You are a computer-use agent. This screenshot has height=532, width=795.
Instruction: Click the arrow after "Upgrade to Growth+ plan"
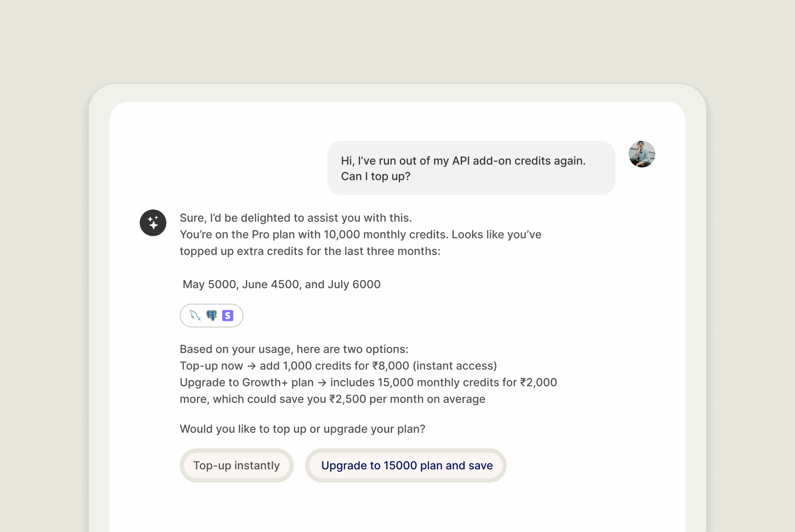click(x=322, y=383)
